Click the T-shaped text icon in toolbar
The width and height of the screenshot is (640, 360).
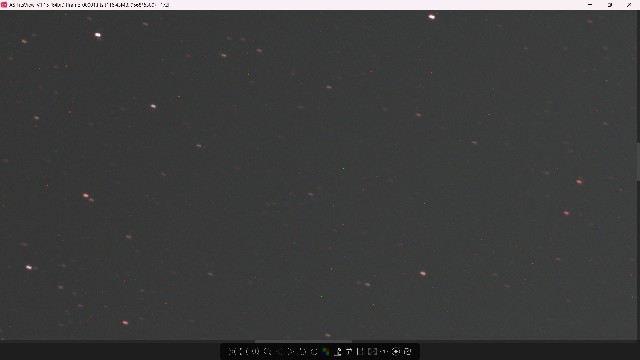[349, 351]
